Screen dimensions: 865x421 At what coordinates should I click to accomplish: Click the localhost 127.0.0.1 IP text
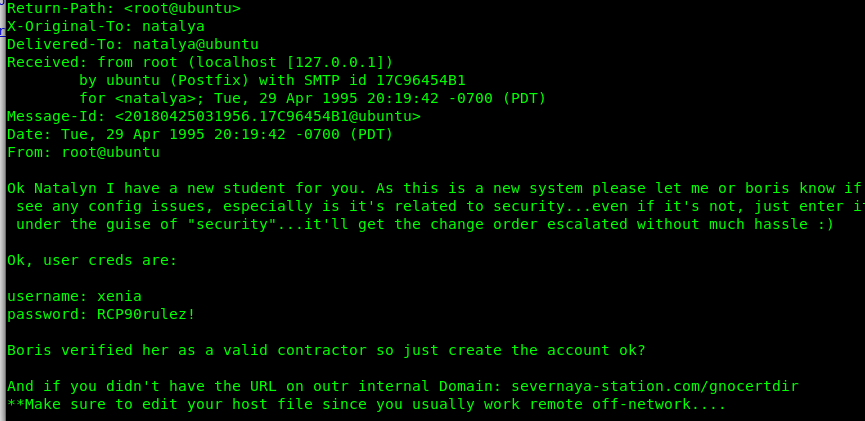335,62
